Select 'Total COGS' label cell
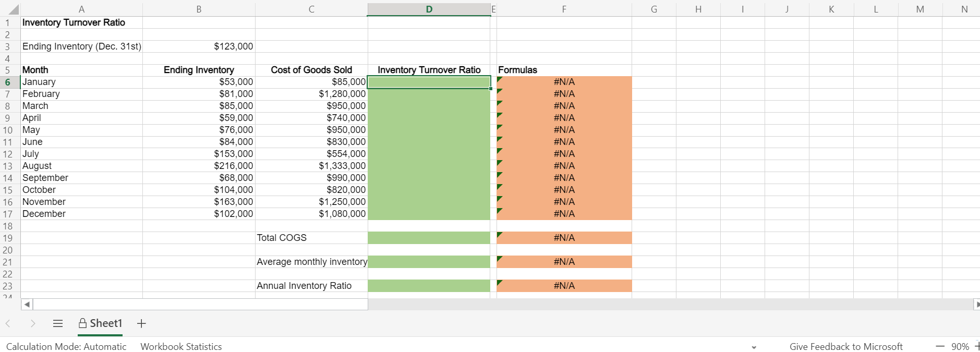The width and height of the screenshot is (980, 352). pyautogui.click(x=311, y=238)
